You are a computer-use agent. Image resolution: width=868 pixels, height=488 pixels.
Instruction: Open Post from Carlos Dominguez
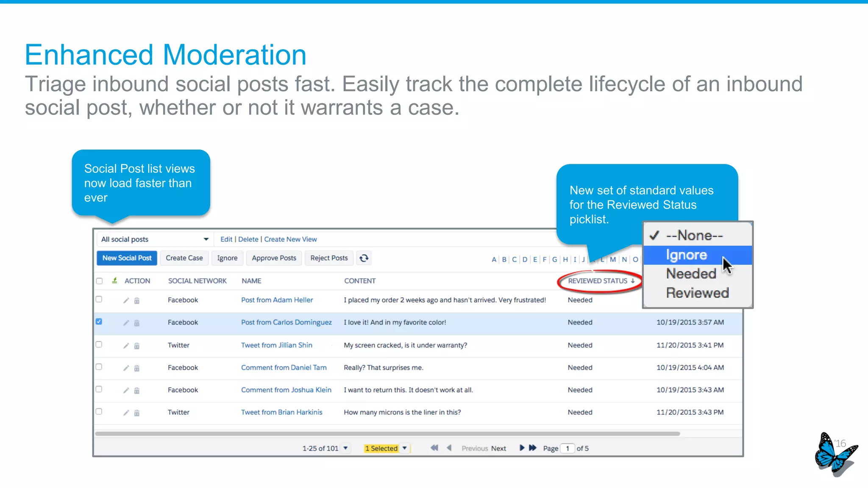[287, 322]
